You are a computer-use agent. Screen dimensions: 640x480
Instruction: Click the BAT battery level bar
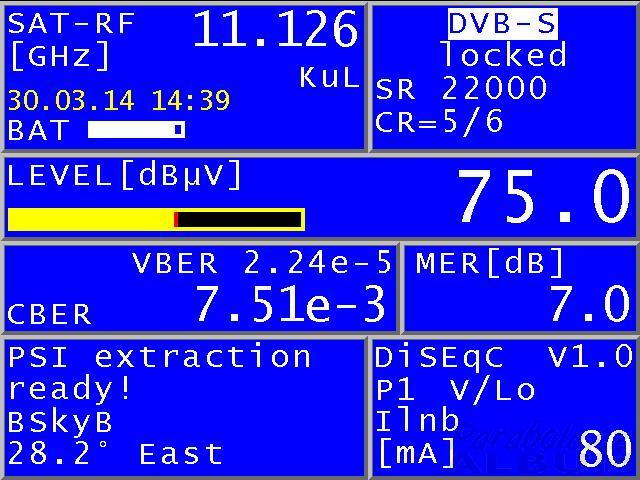[136, 129]
